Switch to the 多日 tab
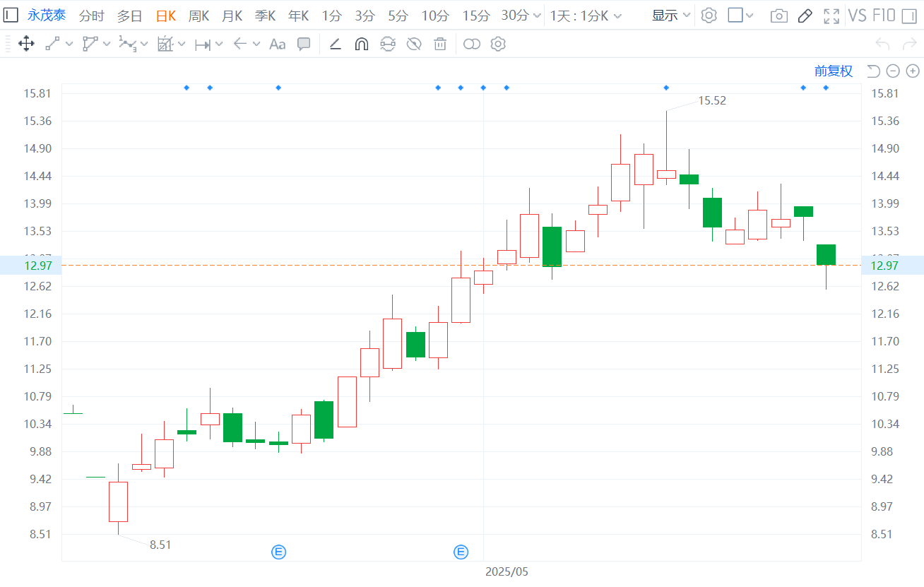The width and height of the screenshot is (924, 587). pos(129,16)
